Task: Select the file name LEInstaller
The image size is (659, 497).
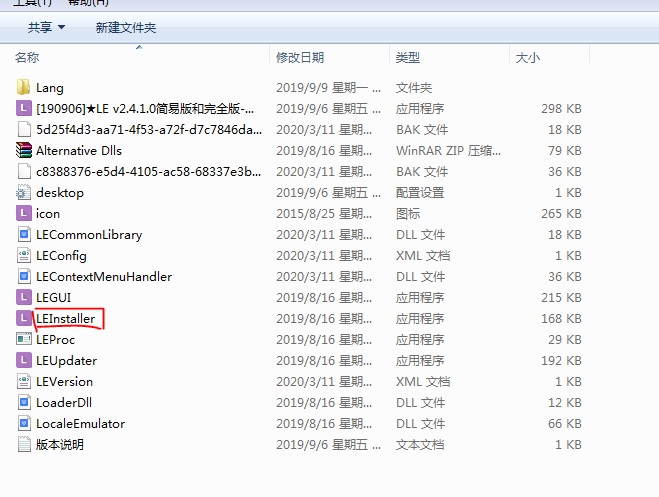Action: pyautogui.click(x=66, y=318)
